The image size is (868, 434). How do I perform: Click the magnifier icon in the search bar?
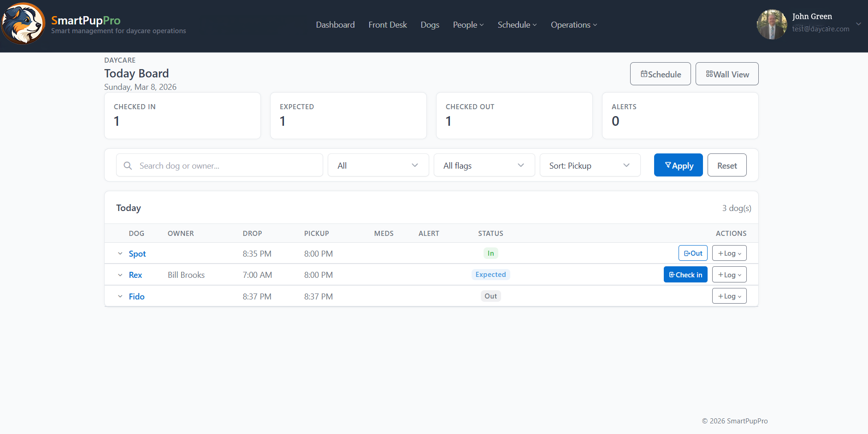tap(128, 165)
